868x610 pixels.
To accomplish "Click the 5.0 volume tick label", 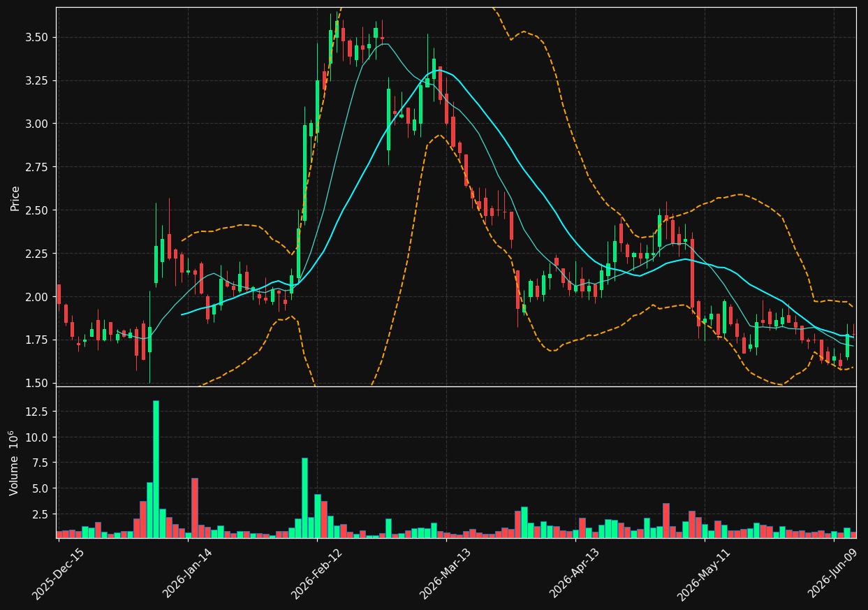I will point(41,488).
